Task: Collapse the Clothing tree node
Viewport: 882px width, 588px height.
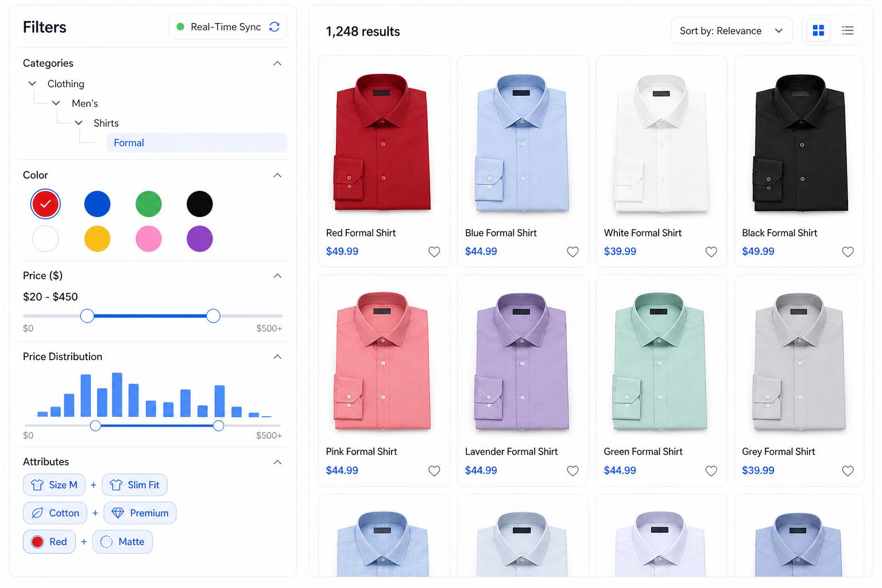Action: pyautogui.click(x=32, y=84)
